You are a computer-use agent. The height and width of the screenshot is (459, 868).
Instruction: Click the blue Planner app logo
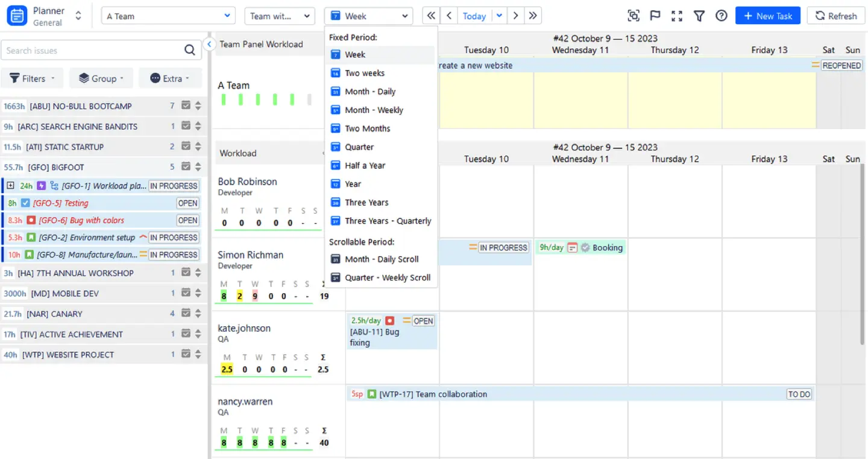[16, 15]
